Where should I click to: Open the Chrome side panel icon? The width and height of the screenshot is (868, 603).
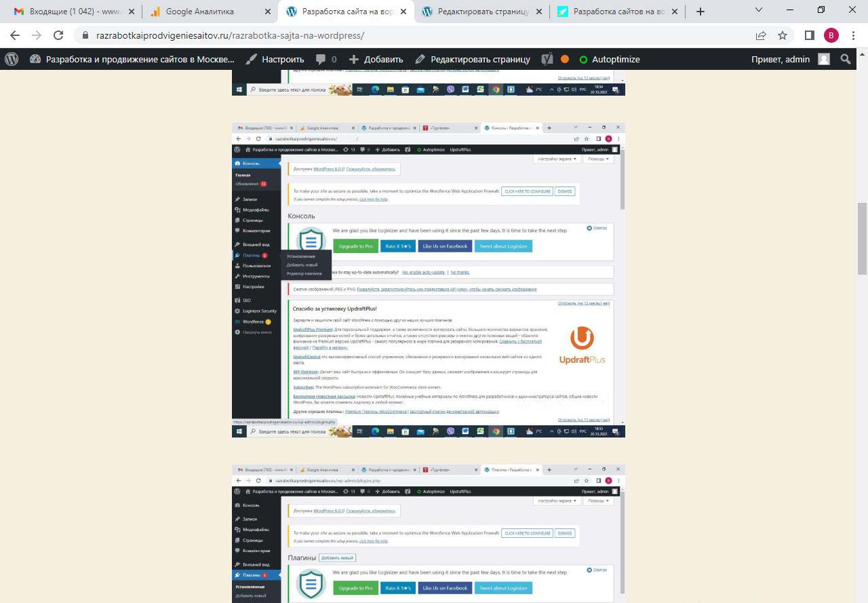pos(809,35)
